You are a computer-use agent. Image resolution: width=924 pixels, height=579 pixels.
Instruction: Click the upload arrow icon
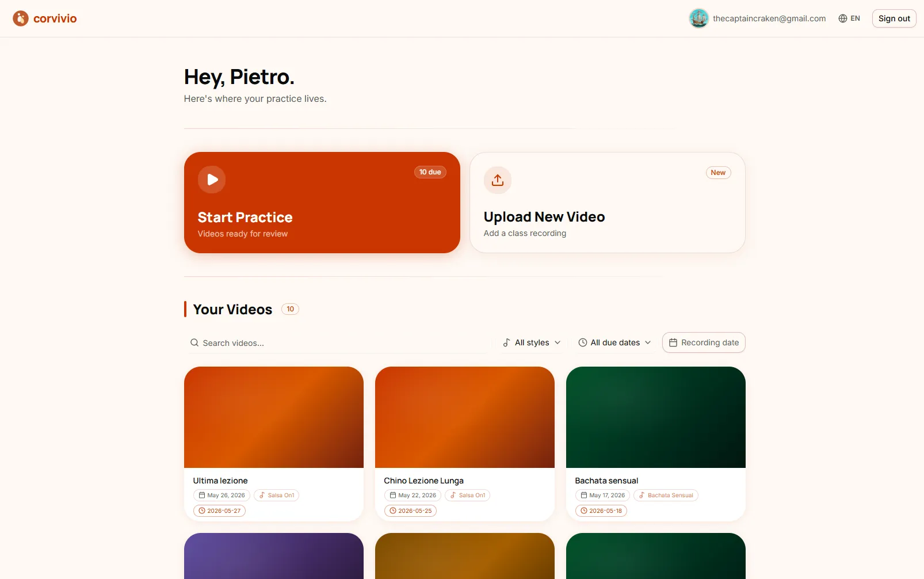(498, 180)
